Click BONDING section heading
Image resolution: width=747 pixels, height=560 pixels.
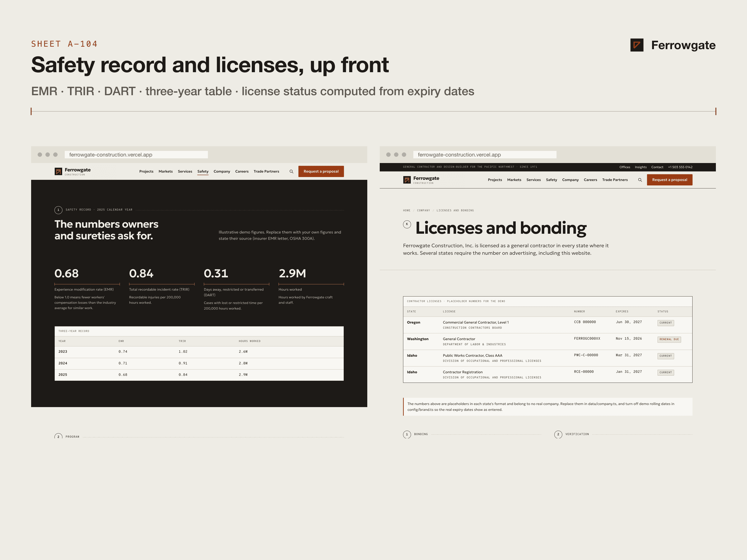coord(421,434)
